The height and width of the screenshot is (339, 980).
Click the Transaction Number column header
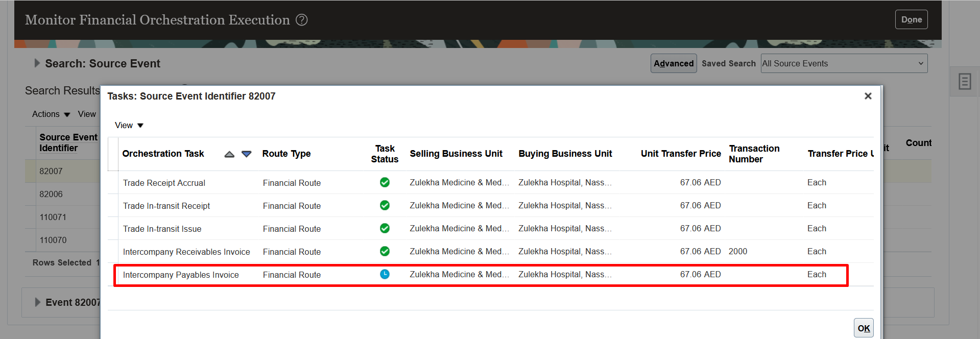click(x=754, y=154)
